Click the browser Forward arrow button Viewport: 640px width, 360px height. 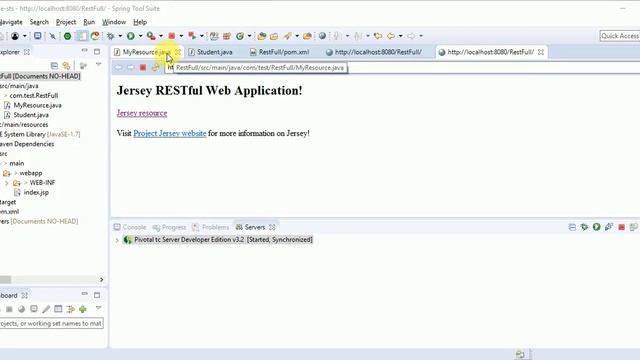tap(130, 67)
